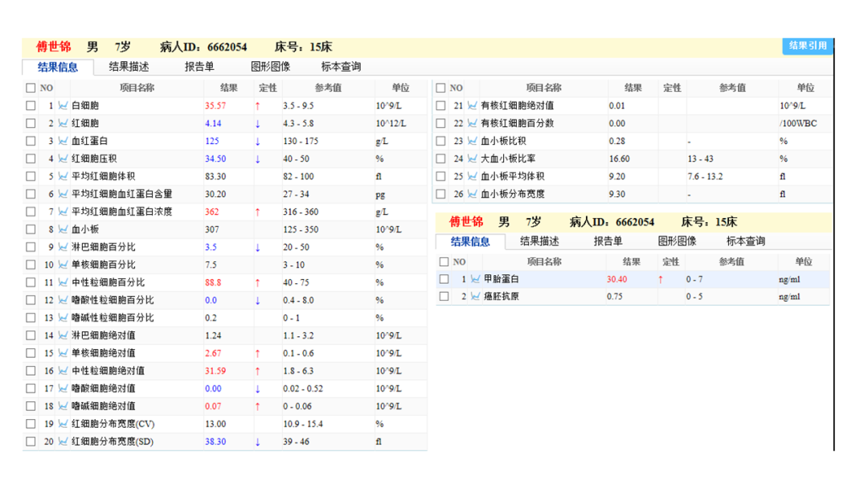Viewport: 868px width, 489px height.
Task: Open chart icon for 嗜酸性粒细胞百分比
Action: pos(63,300)
